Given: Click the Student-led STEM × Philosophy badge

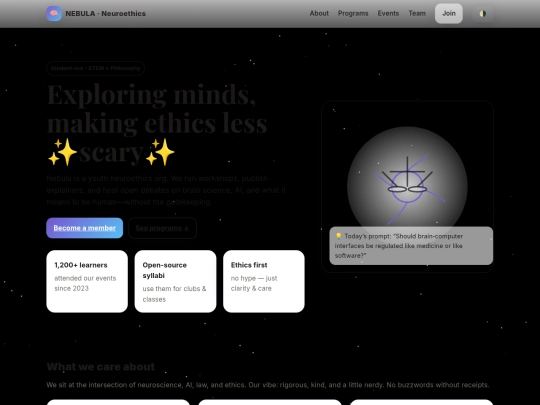Looking at the screenshot, I should tap(95, 68).
